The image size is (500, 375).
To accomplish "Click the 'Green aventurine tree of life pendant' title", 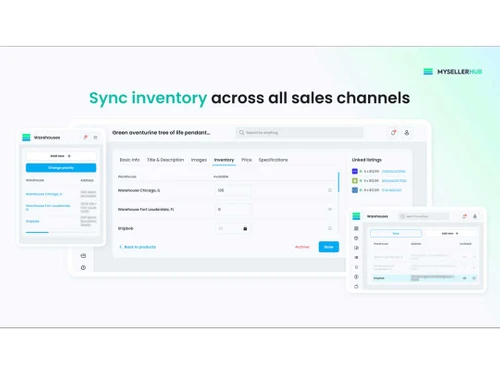I will tap(161, 133).
